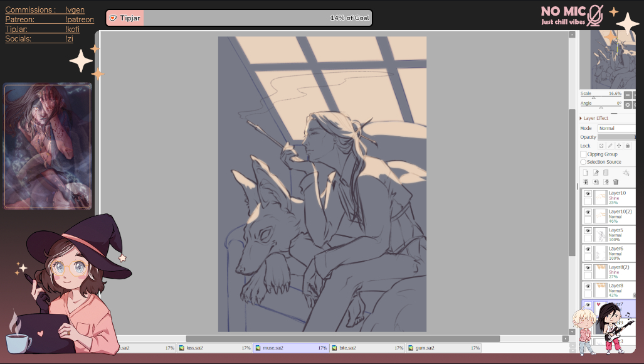Click the new layer icon
The height and width of the screenshot is (364, 644).
tap(585, 173)
